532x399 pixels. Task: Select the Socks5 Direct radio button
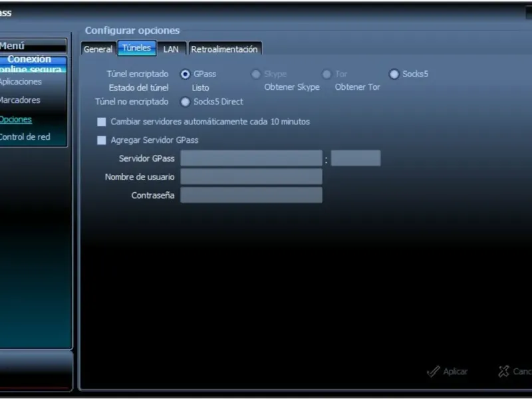tap(186, 102)
